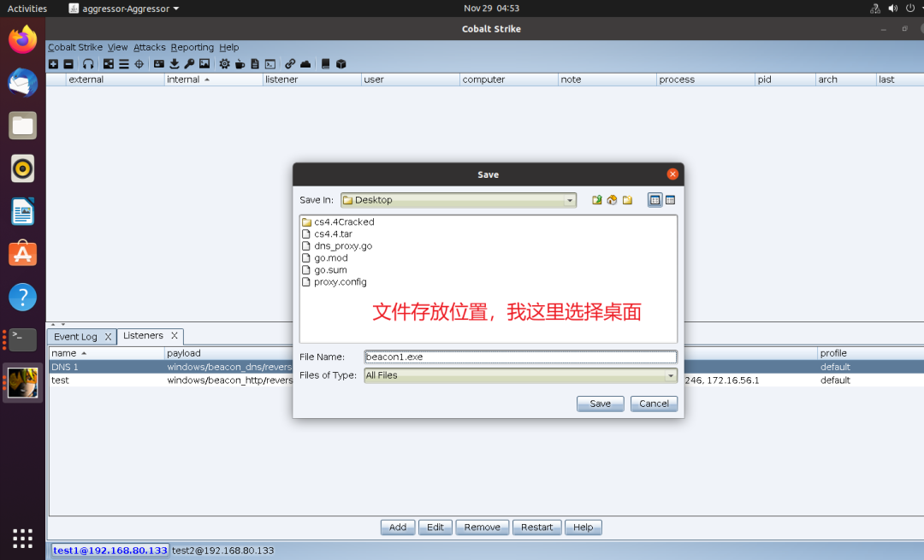
Task: Open the Help book icon in toolbar
Action: pos(325,64)
